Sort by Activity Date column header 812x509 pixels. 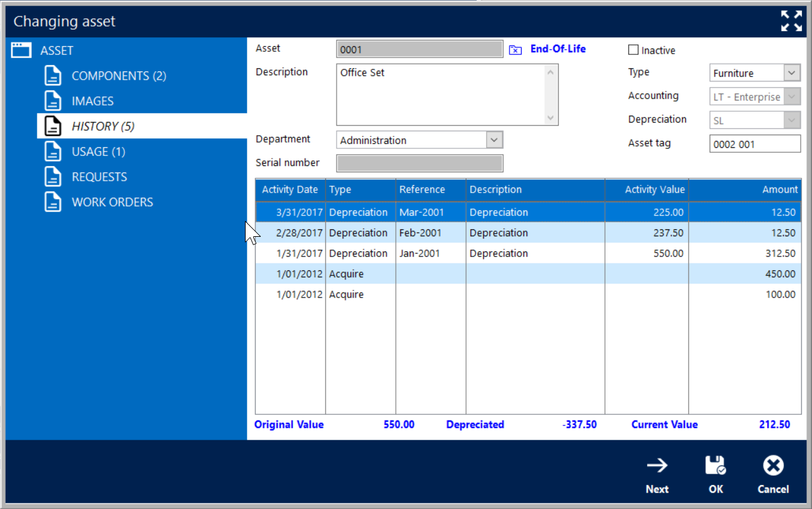[x=290, y=189]
